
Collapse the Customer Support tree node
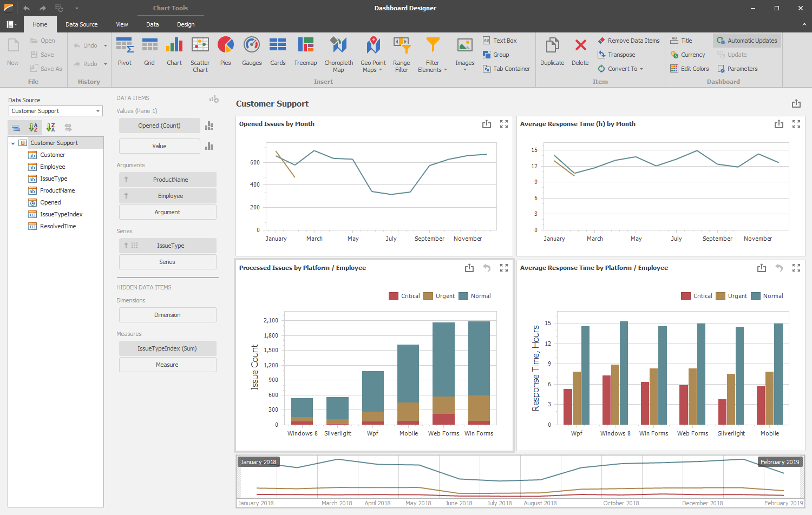13,143
